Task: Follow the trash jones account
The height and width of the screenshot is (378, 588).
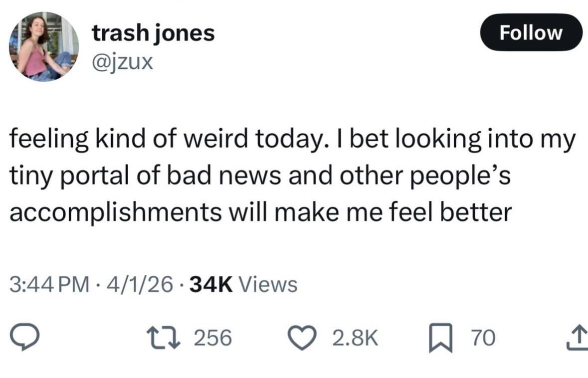Action: 531,32
